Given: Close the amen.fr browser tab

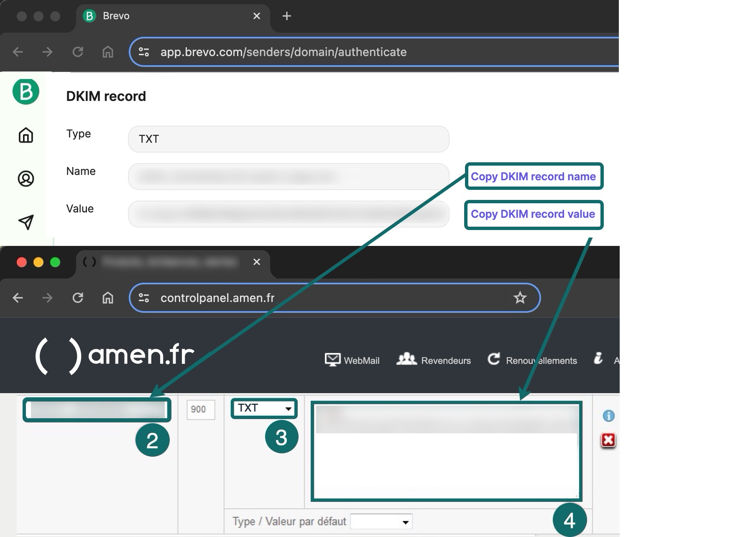Looking at the screenshot, I should click(x=257, y=262).
